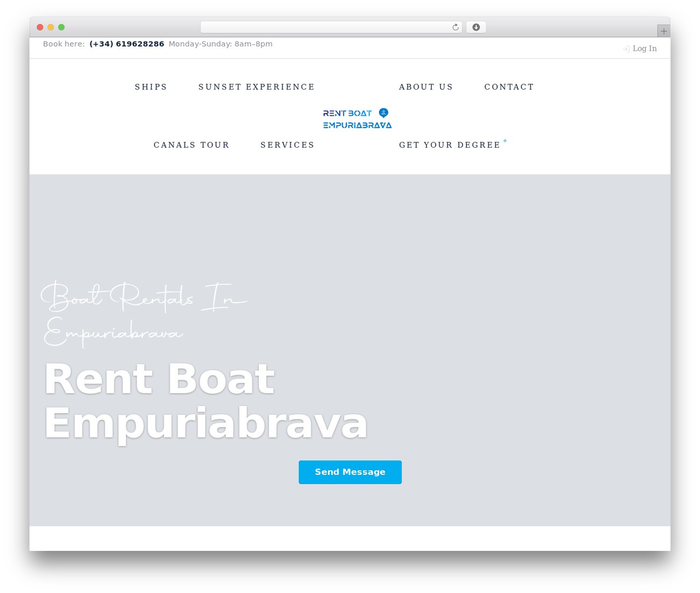Image resolution: width=700 pixels, height=593 pixels.
Task: Click the new tab plus icon
Action: (x=663, y=31)
